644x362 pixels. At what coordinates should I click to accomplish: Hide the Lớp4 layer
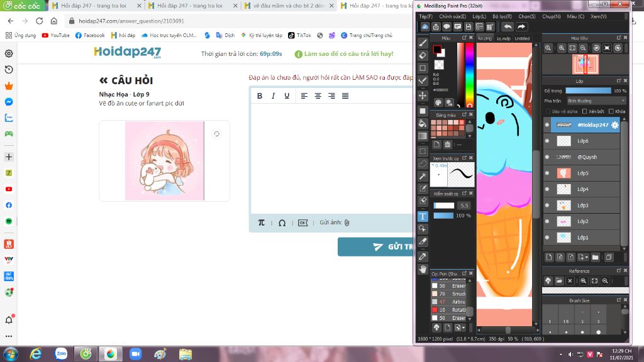(547, 189)
